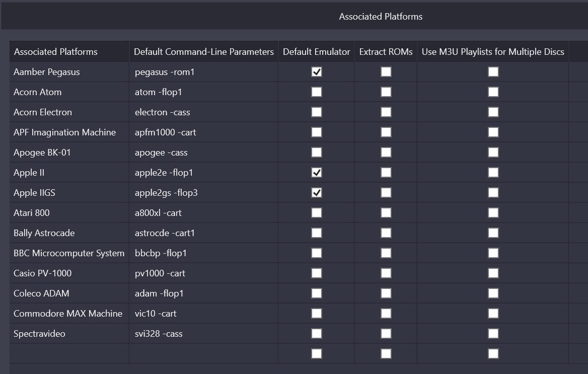The image size is (588, 374).
Task: Click the empty new-row platform cell
Action: (x=69, y=354)
